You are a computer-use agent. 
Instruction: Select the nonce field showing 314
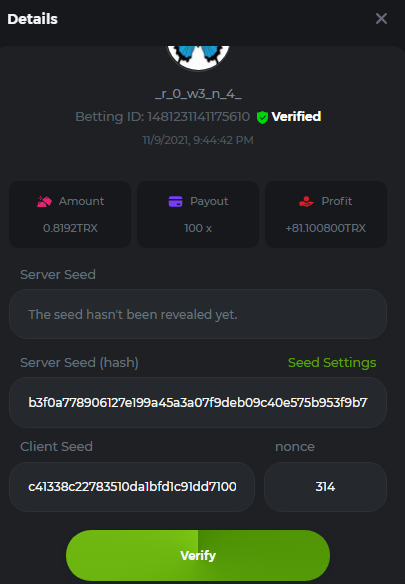point(325,487)
